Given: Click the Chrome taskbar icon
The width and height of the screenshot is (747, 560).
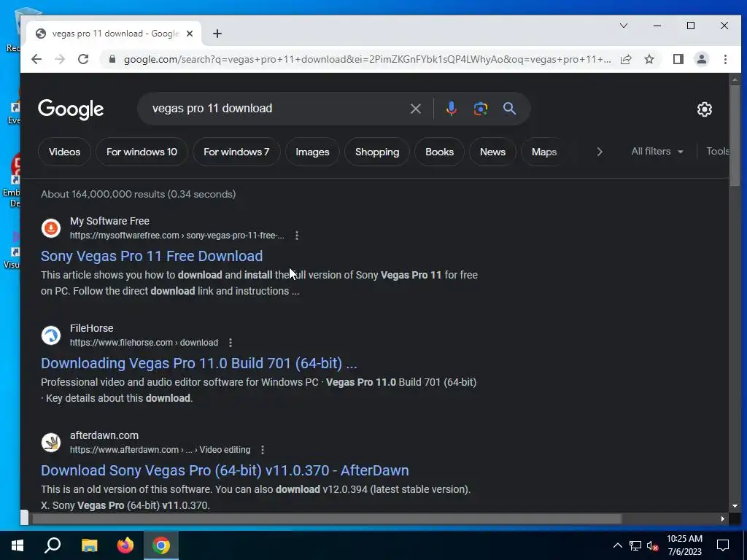Looking at the screenshot, I should (x=161, y=545).
